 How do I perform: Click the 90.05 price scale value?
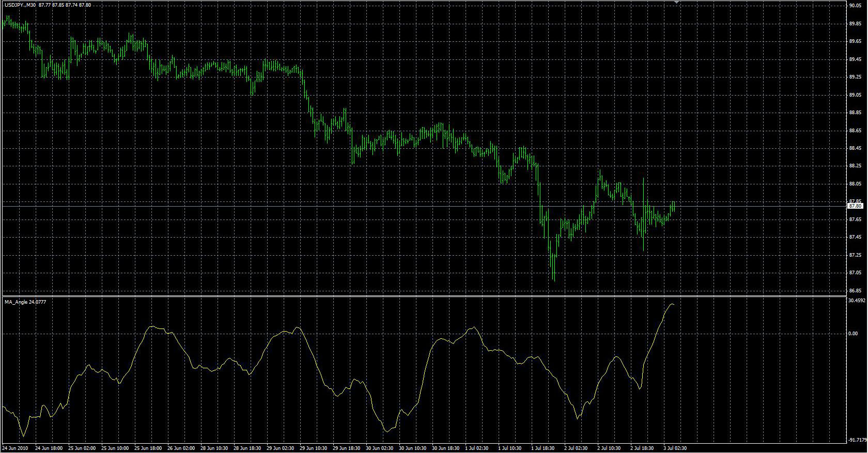point(855,6)
